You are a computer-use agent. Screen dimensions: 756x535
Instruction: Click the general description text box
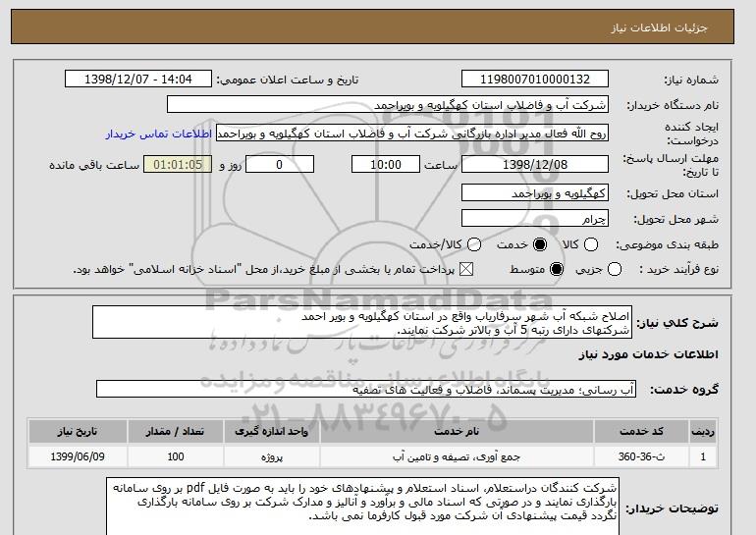pos(362,322)
